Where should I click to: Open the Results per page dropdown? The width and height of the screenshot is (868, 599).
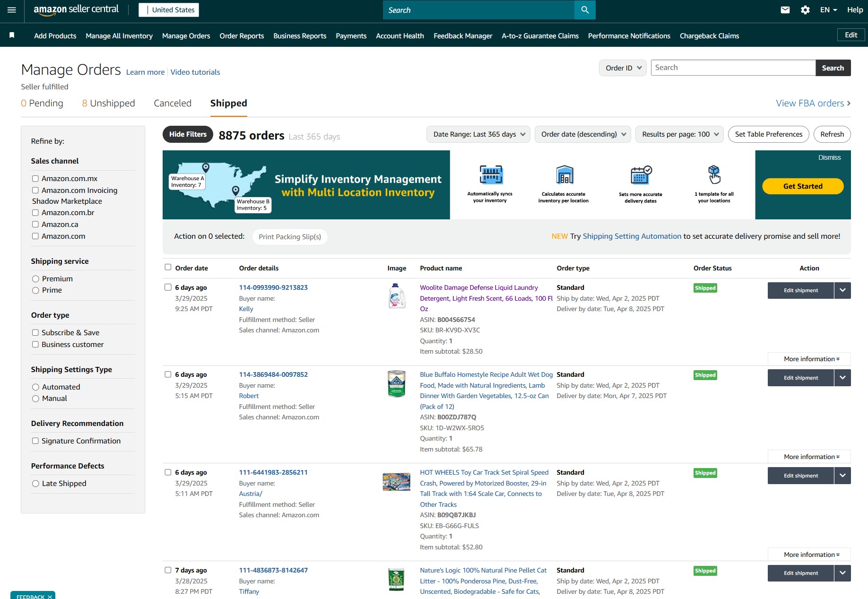click(679, 134)
